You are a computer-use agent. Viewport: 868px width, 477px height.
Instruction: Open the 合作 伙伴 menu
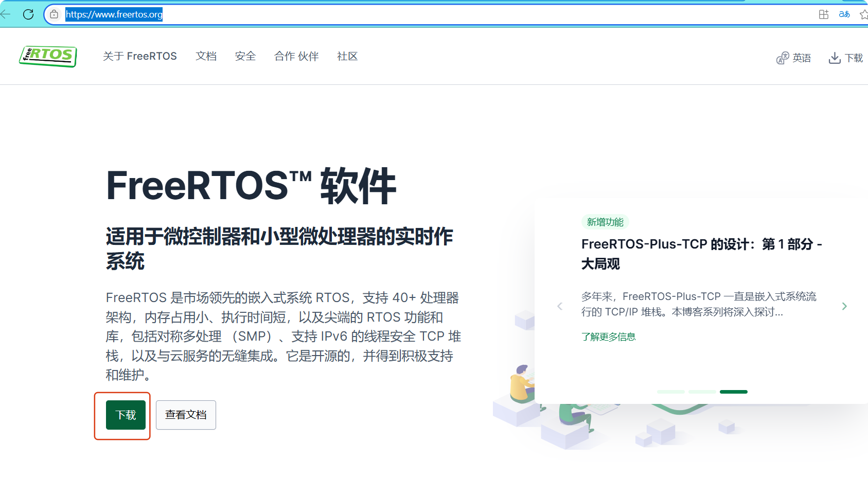pyautogui.click(x=296, y=56)
